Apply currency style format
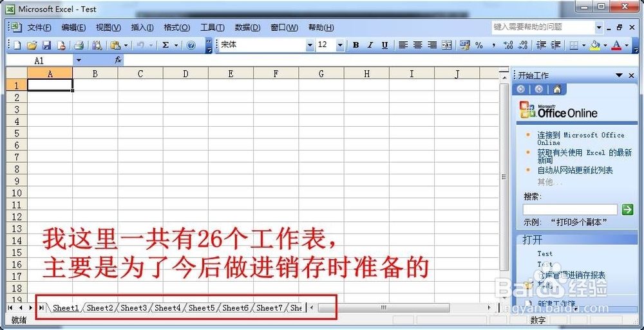 465,45
